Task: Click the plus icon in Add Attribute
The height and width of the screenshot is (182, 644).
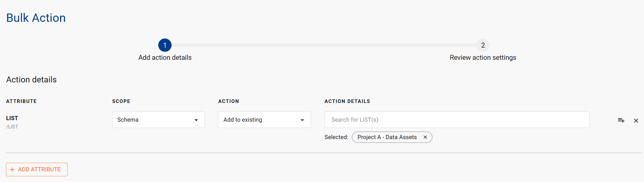Action: click(x=12, y=170)
